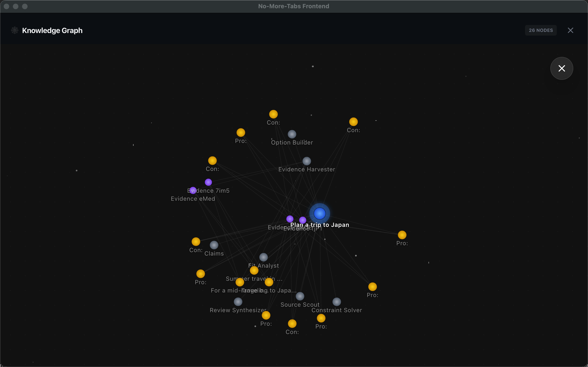Click the Summer travel in... yellow node
The width and height of the screenshot is (588, 367).
coord(254,270)
